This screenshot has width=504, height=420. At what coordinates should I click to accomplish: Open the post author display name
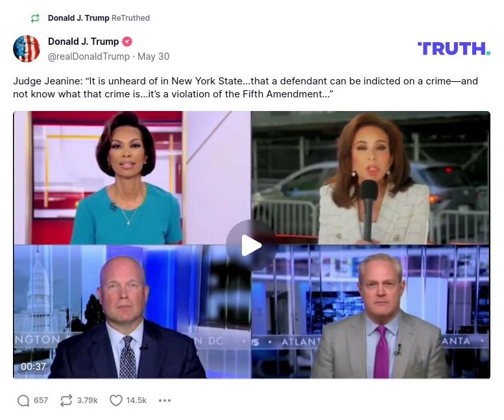point(83,42)
